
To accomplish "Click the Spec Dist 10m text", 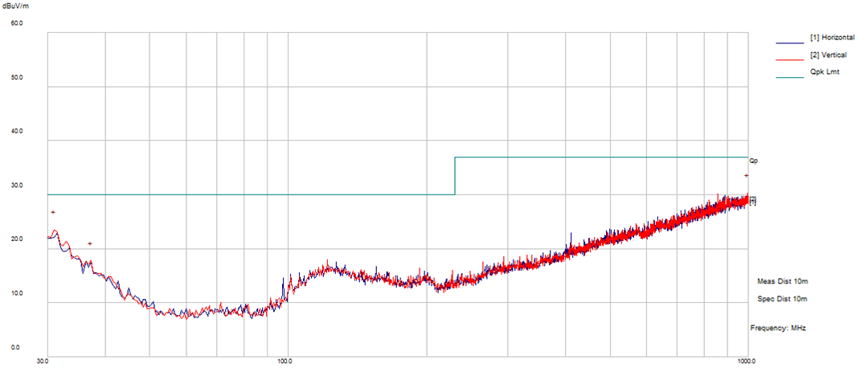I will [x=781, y=299].
